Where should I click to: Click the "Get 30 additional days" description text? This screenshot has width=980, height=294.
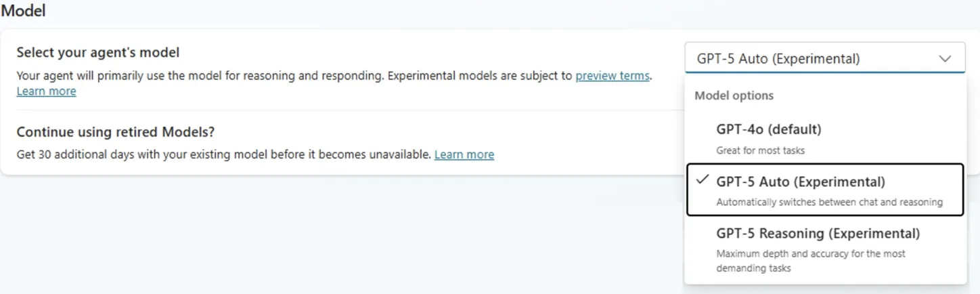pos(223,154)
